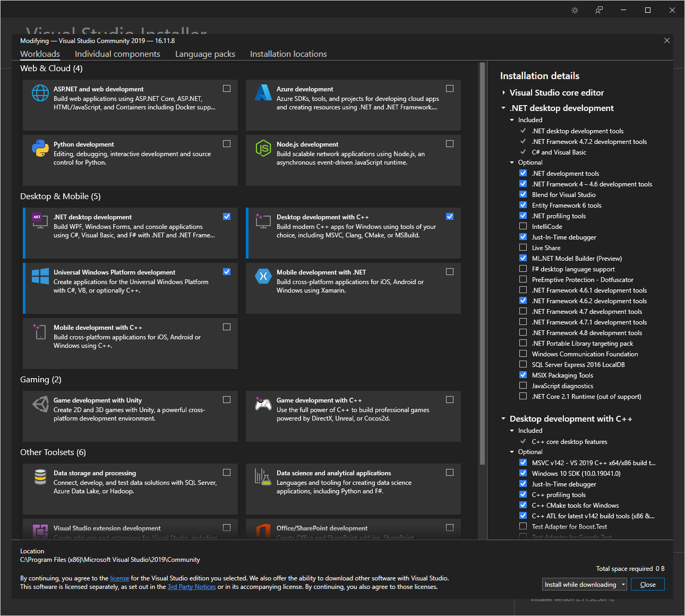
Task: Check the Game development with C++ workload
Action: coord(450,400)
